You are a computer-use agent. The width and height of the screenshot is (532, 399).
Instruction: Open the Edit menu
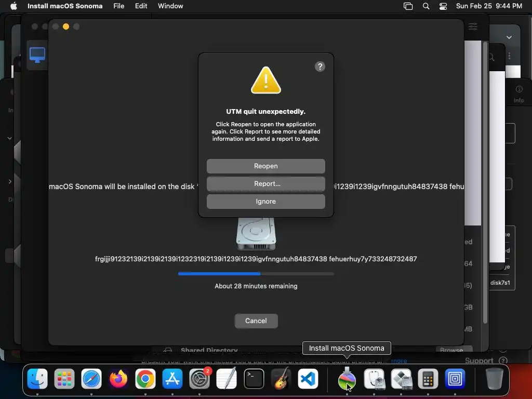[141, 6]
